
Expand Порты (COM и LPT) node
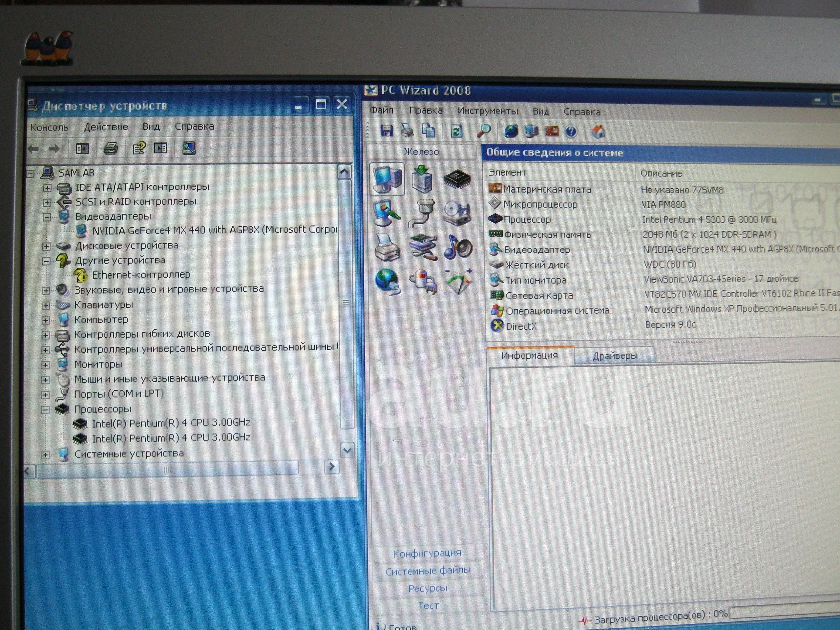46,395
